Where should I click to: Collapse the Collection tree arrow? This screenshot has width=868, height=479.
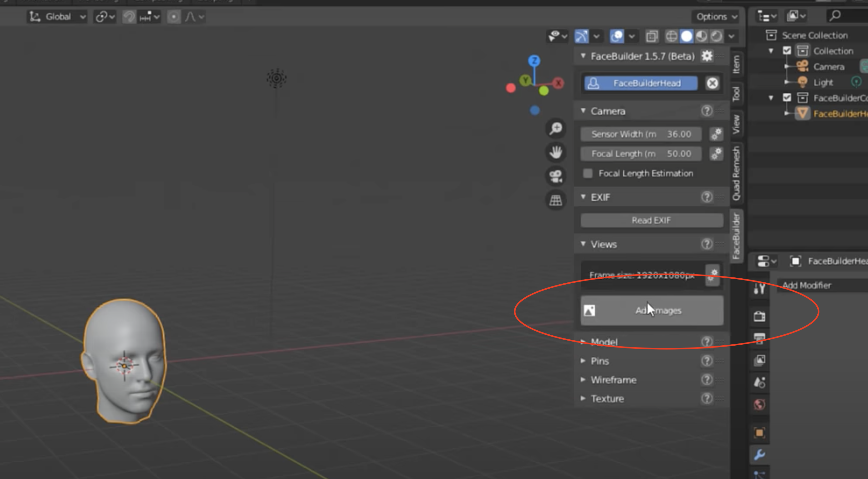771,51
